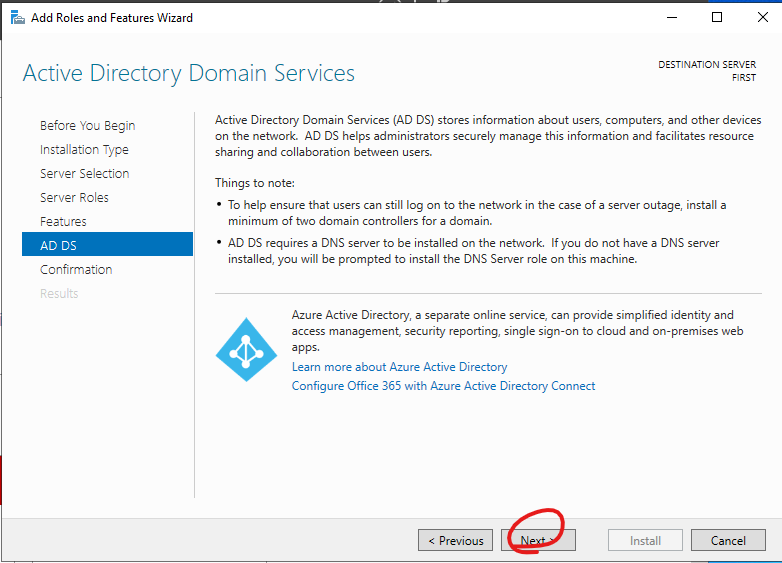Click the Azure Active Directory description paragraph
Image resolution: width=782 pixels, height=563 pixels.
(x=517, y=331)
